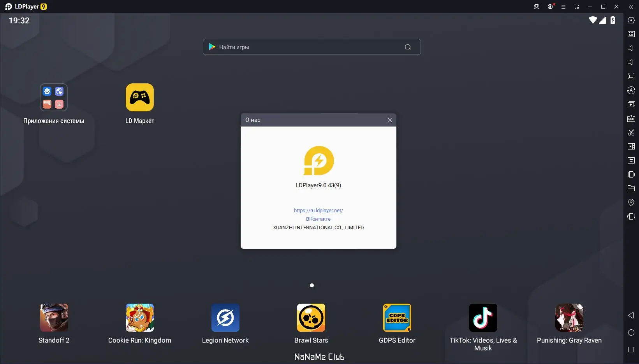Click the home screen page indicator dot
Image resolution: width=639 pixels, height=364 pixels.
pyautogui.click(x=312, y=285)
